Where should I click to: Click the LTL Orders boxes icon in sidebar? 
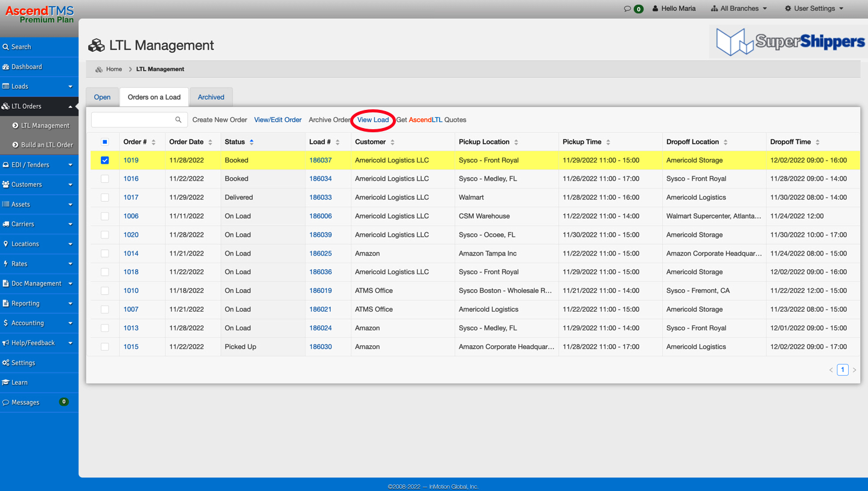click(5, 106)
